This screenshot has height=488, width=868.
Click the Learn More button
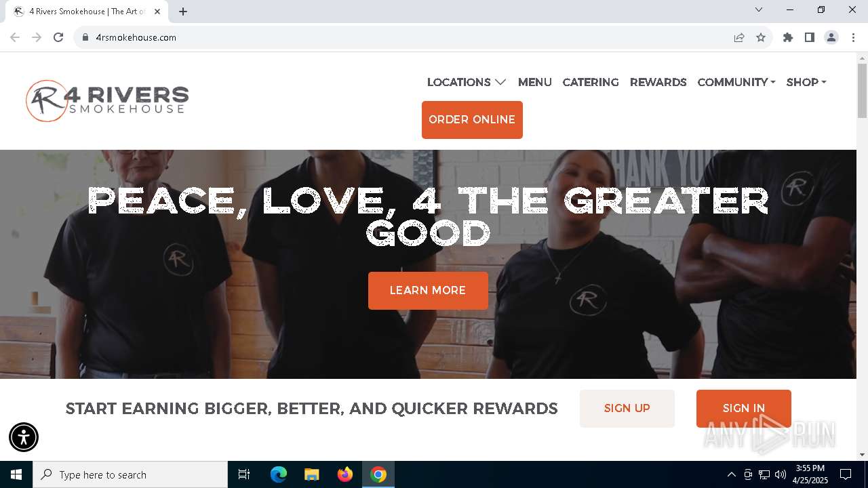coord(428,291)
